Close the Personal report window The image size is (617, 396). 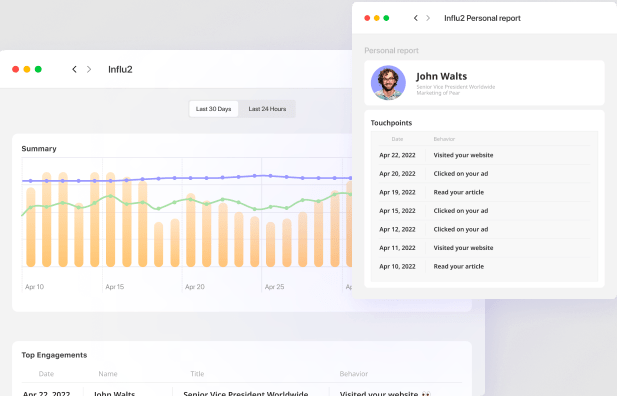coord(367,18)
